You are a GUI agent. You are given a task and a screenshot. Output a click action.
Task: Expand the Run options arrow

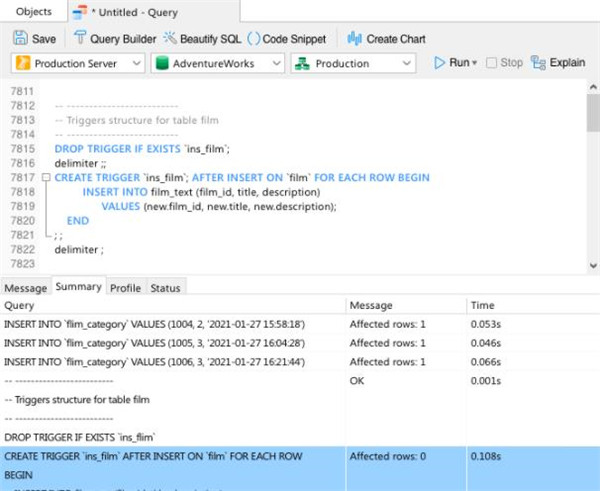tap(474, 63)
